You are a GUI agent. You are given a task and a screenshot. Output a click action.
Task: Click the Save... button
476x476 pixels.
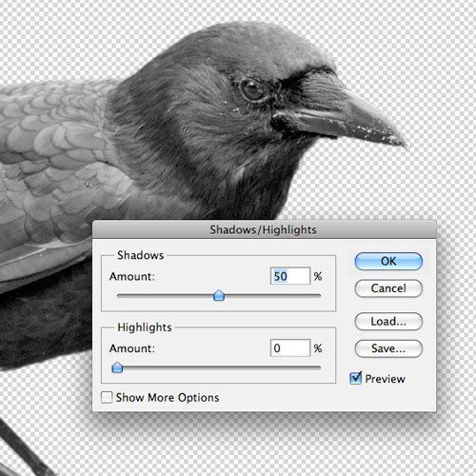point(388,348)
